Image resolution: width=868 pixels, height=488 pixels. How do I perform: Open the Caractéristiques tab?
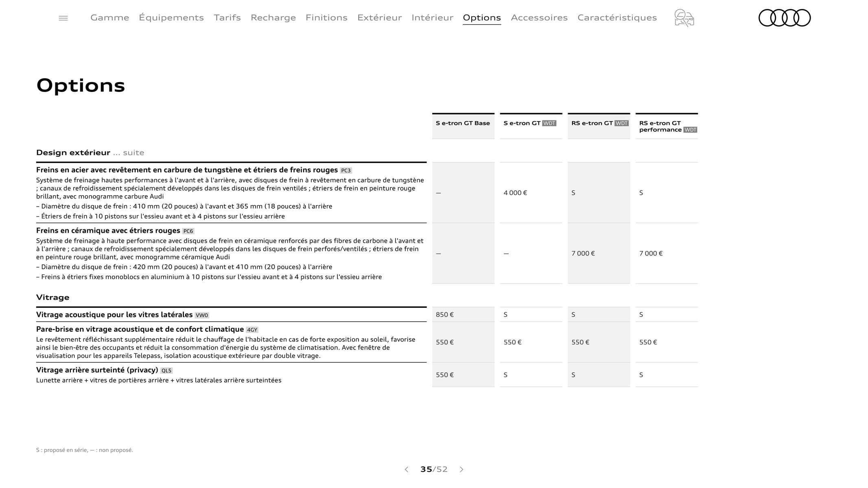(x=617, y=17)
